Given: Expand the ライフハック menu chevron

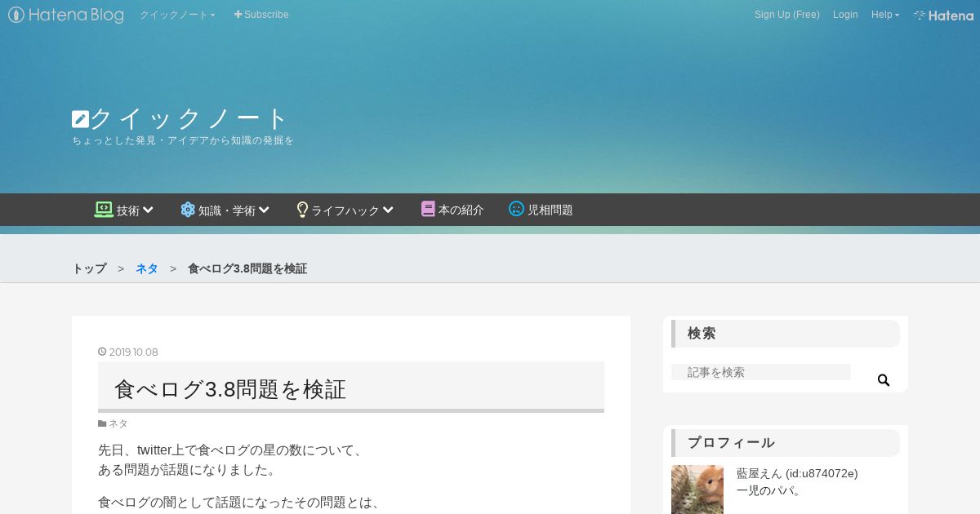Looking at the screenshot, I should click(x=388, y=210).
